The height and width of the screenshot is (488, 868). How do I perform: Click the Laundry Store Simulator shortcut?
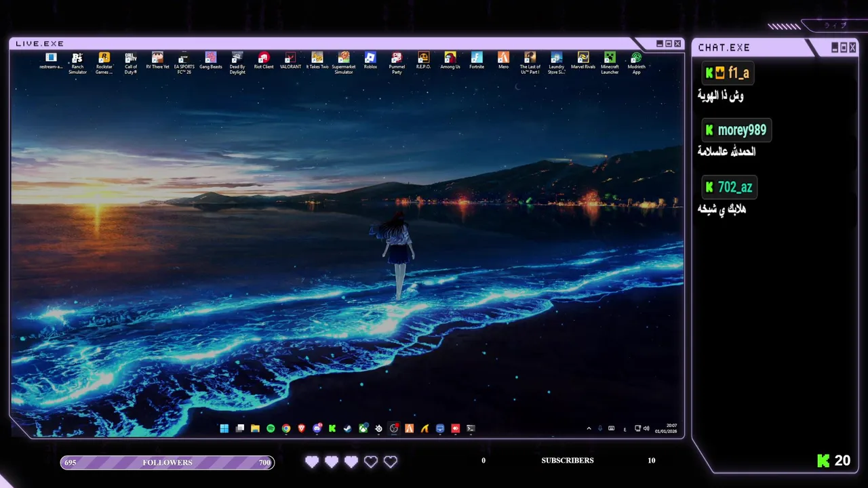click(x=556, y=63)
